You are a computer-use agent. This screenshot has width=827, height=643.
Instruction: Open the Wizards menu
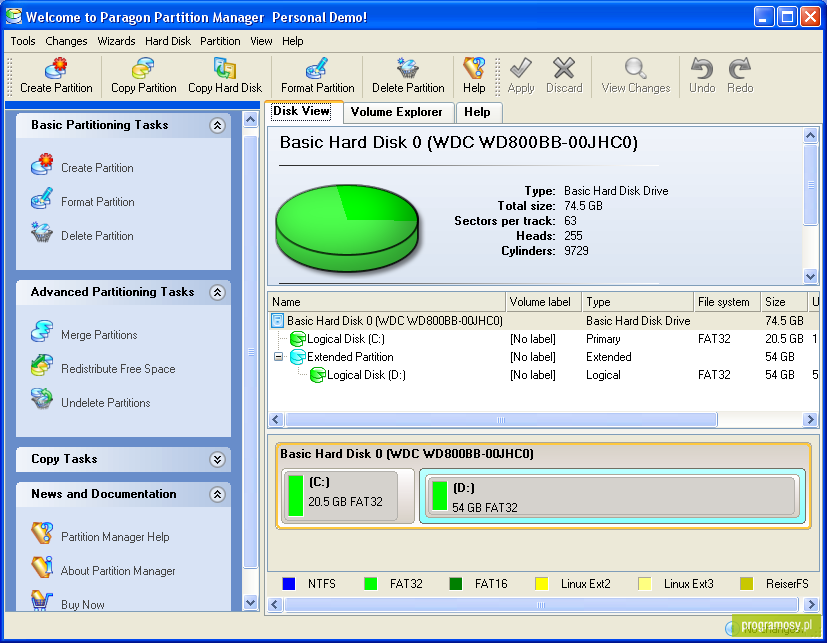pyautogui.click(x=116, y=41)
